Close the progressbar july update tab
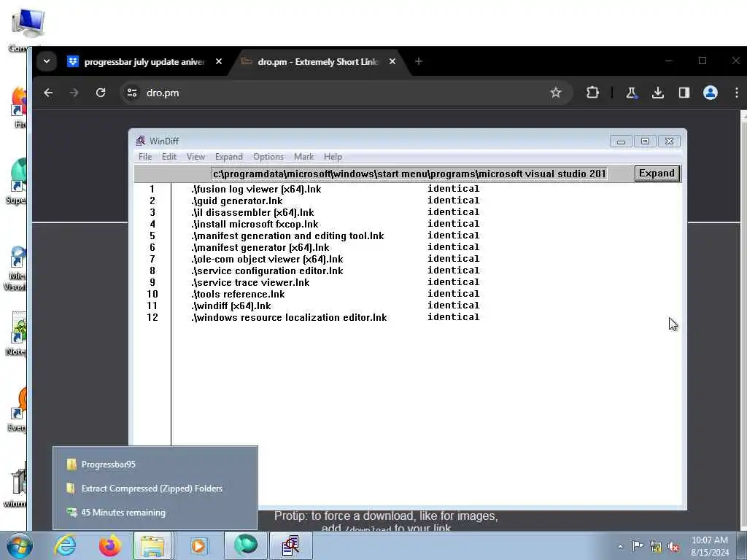 point(219,61)
